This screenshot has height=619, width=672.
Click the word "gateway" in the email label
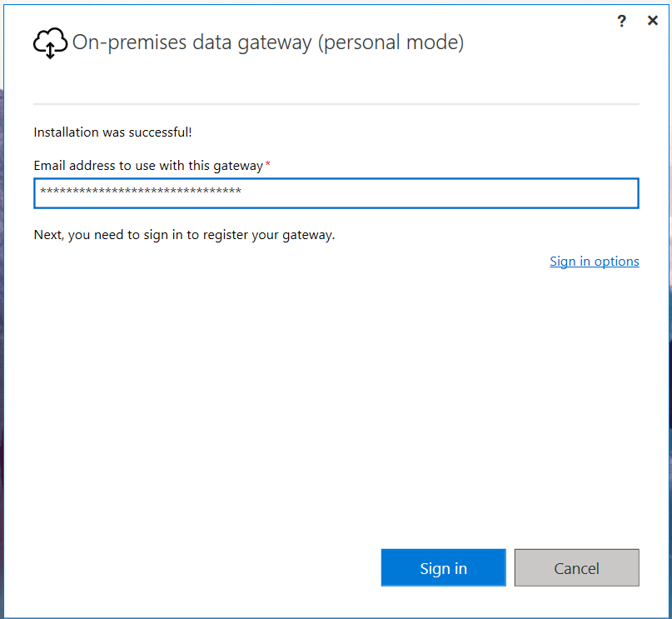[x=237, y=166]
